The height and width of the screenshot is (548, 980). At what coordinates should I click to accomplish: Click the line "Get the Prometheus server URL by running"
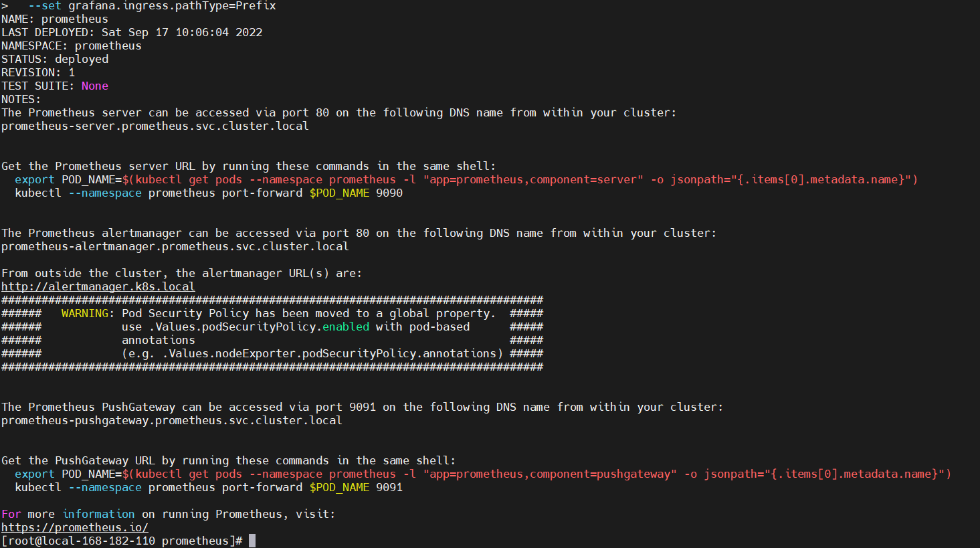(x=249, y=166)
